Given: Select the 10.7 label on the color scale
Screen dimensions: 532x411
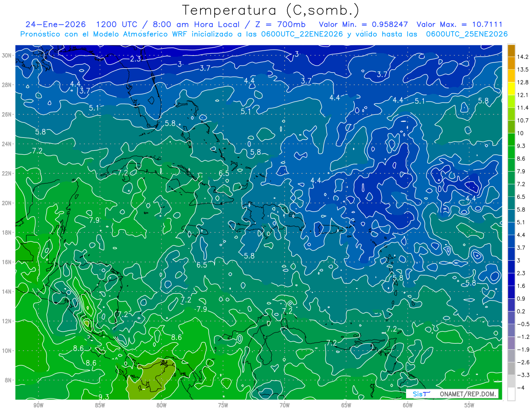Looking at the screenshot, I should coord(523,121).
